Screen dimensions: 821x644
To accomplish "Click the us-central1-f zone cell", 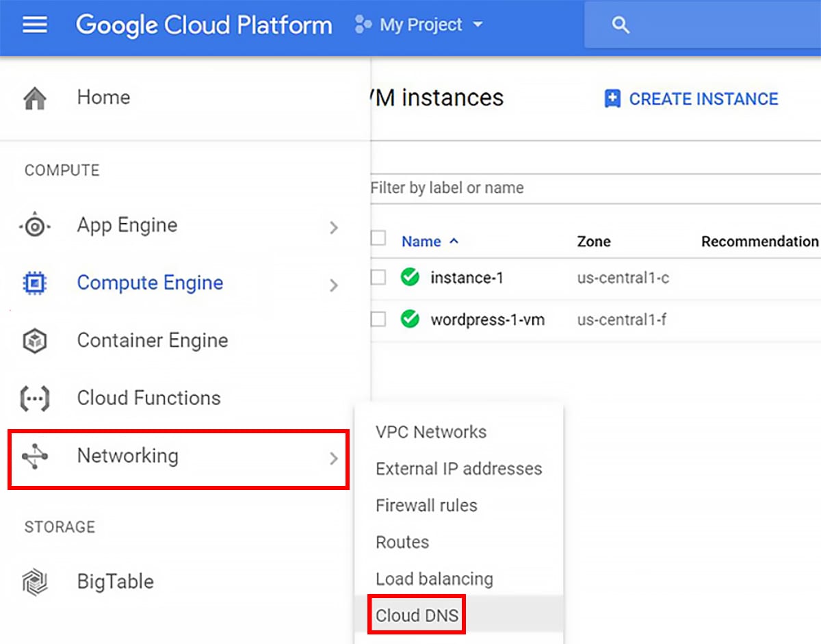I will 622,319.
